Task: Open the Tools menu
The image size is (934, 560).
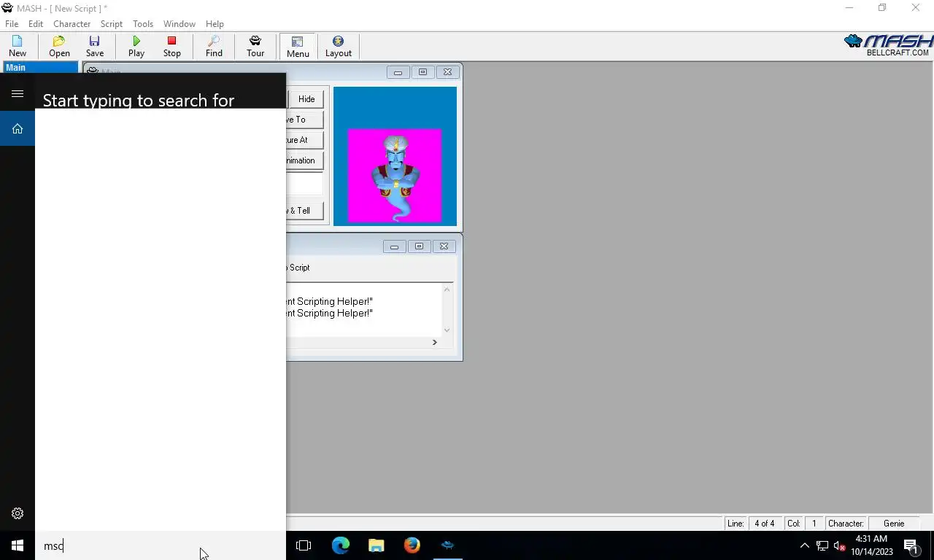Action: pos(143,24)
